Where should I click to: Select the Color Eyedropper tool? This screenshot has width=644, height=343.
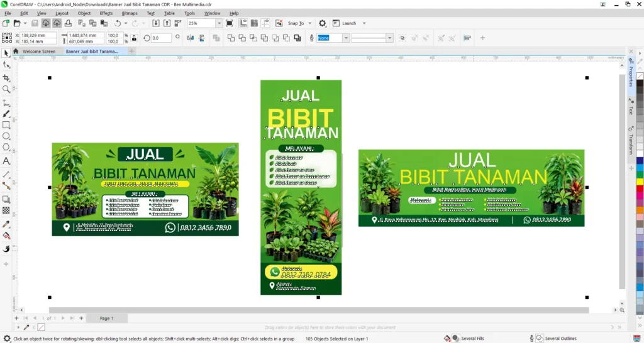pyautogui.click(x=6, y=224)
